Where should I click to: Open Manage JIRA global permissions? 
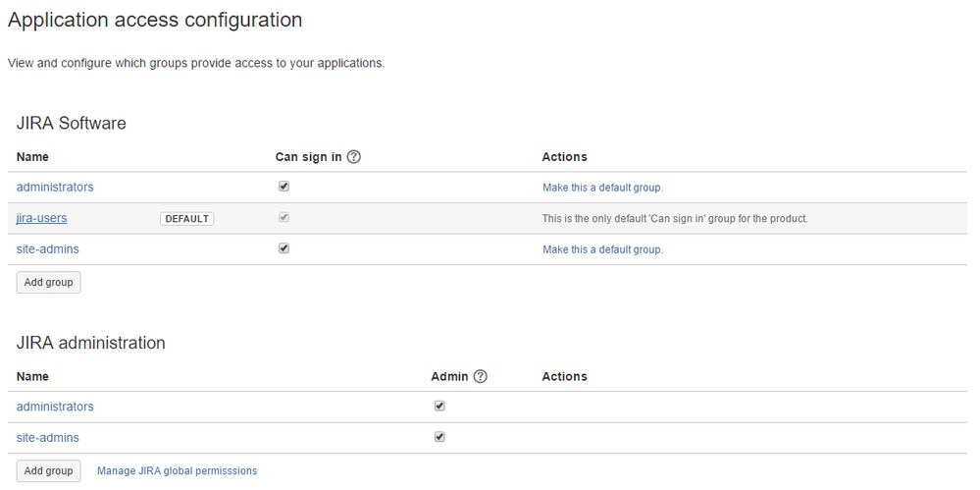177,470
